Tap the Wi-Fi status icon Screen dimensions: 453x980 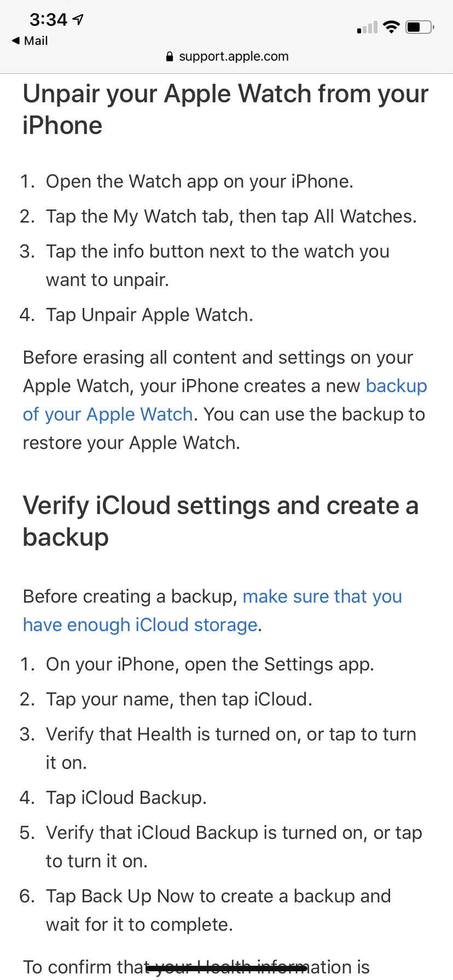pos(391,27)
